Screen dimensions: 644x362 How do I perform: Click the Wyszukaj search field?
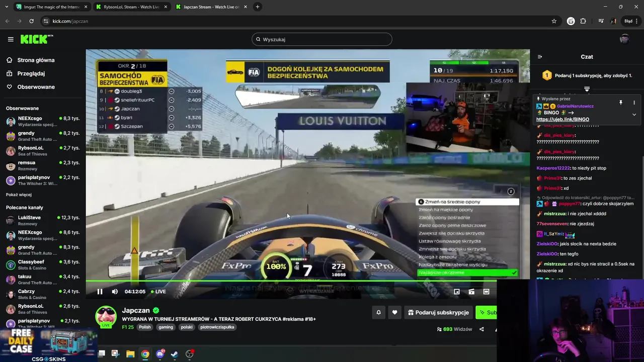click(322, 39)
